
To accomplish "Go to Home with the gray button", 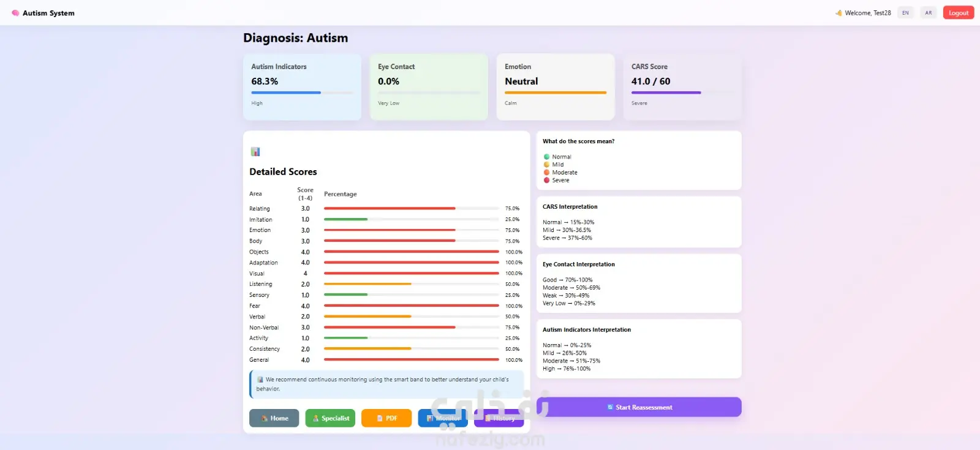I will click(x=274, y=418).
